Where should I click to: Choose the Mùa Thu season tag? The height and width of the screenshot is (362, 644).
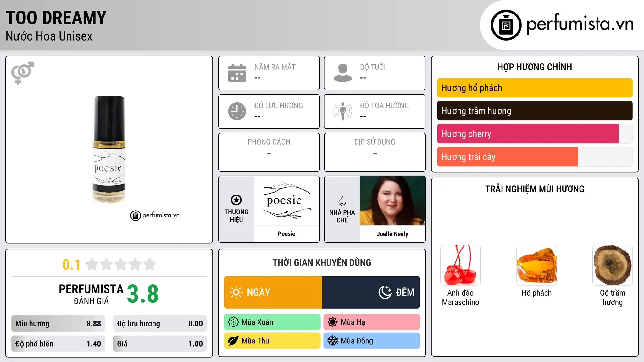coord(272,341)
